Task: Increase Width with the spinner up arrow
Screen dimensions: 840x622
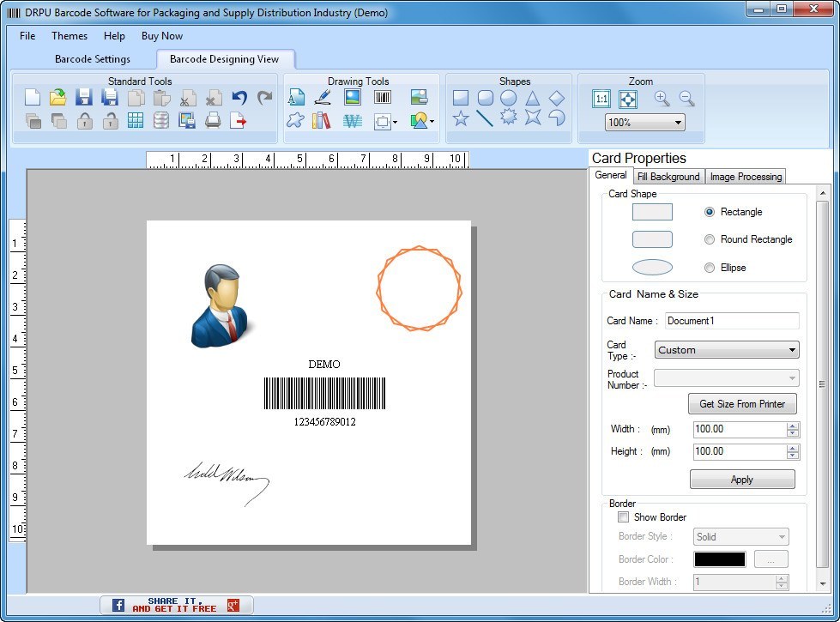Action: click(793, 426)
